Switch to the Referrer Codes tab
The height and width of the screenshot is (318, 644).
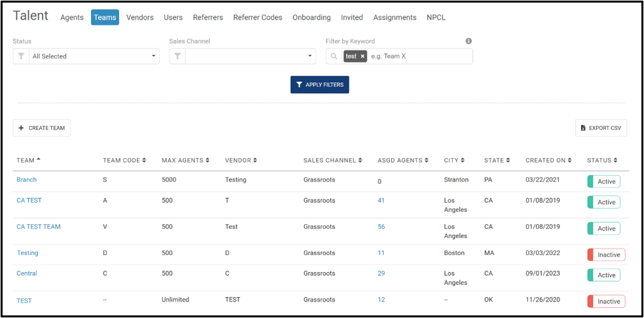click(257, 17)
